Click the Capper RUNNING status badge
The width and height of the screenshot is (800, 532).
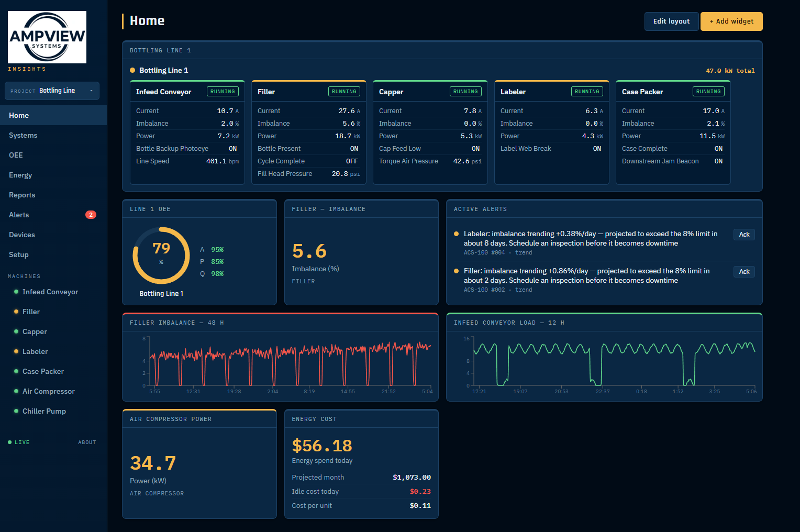point(465,92)
